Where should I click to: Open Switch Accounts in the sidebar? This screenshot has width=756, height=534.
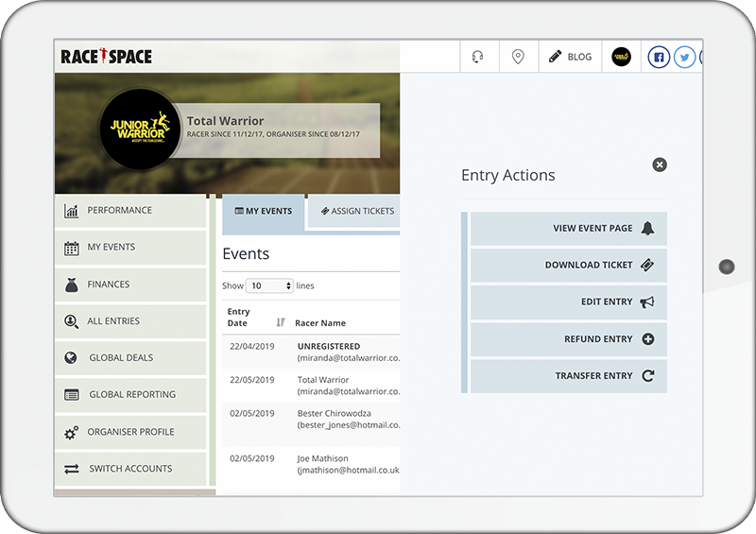[x=129, y=469]
